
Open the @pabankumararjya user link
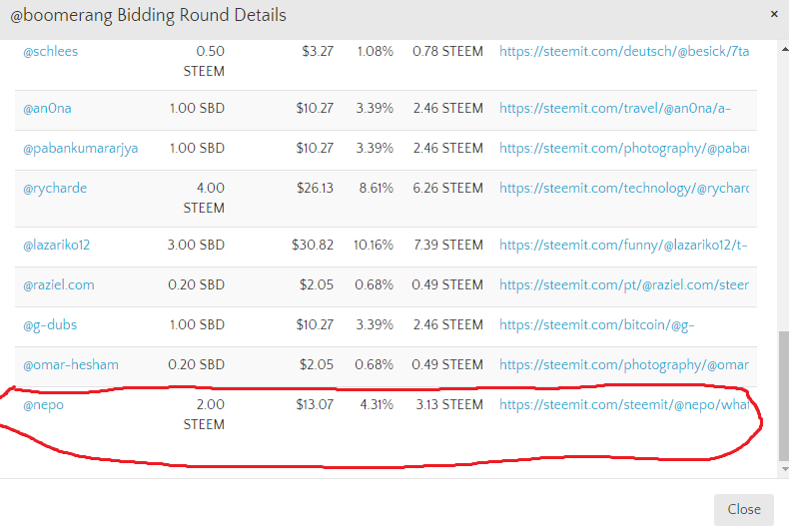81,149
